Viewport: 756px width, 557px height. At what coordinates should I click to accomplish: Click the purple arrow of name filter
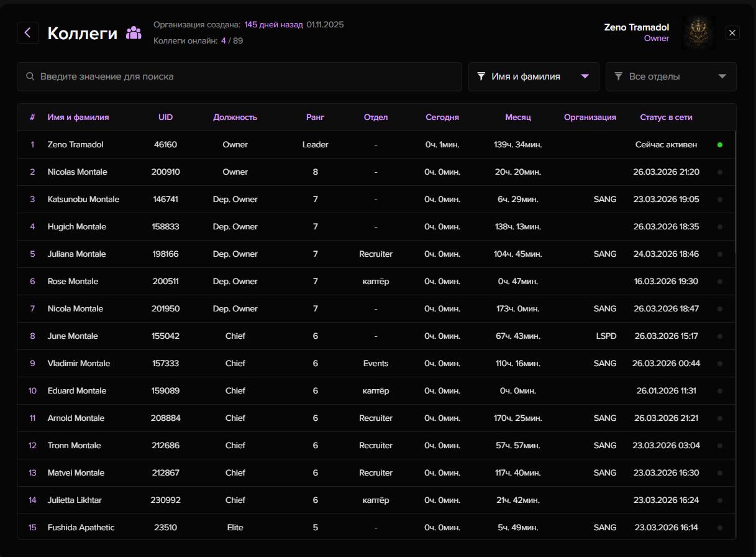585,76
